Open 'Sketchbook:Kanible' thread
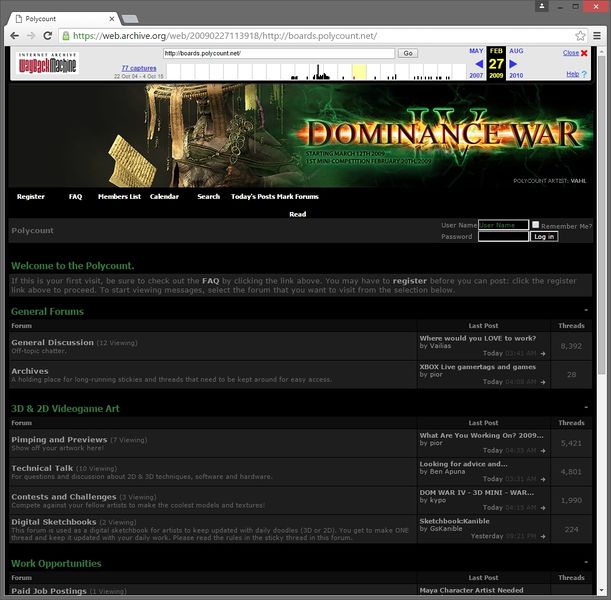This screenshot has height=600, width=611. tap(454, 521)
